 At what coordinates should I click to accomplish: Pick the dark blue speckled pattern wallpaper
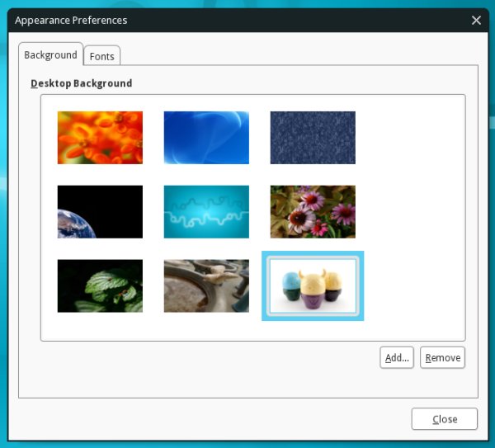313,138
